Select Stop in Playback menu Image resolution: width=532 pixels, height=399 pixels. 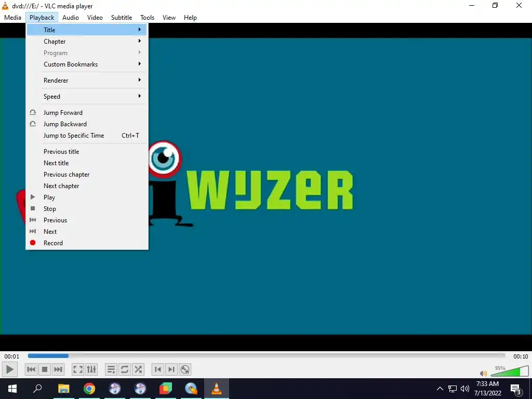click(87, 209)
